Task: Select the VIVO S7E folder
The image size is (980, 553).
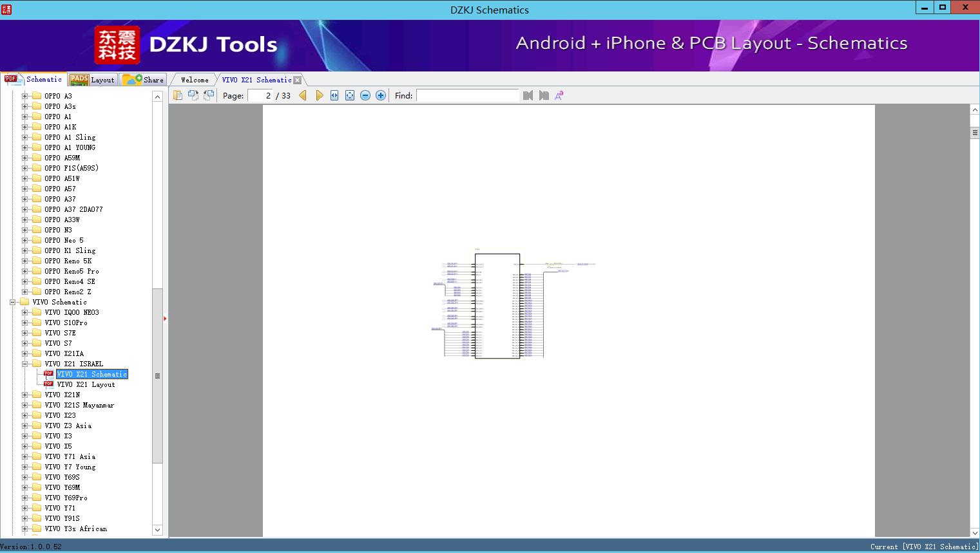Action: [61, 333]
